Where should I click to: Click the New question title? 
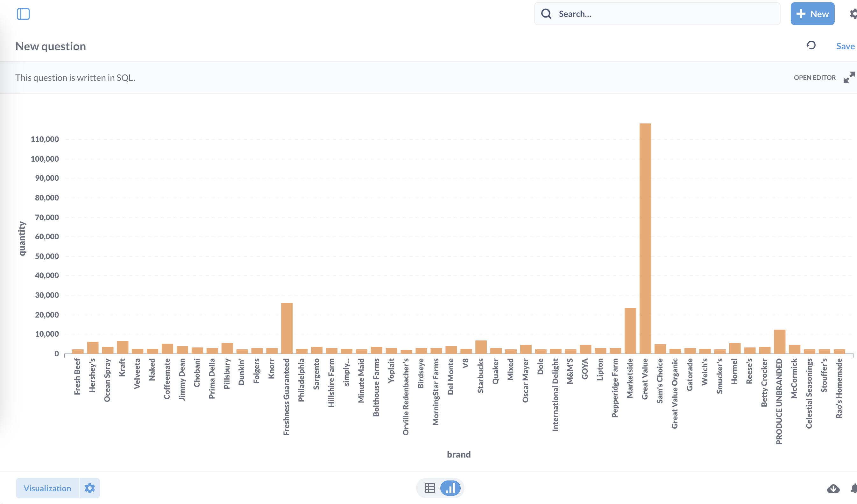51,46
